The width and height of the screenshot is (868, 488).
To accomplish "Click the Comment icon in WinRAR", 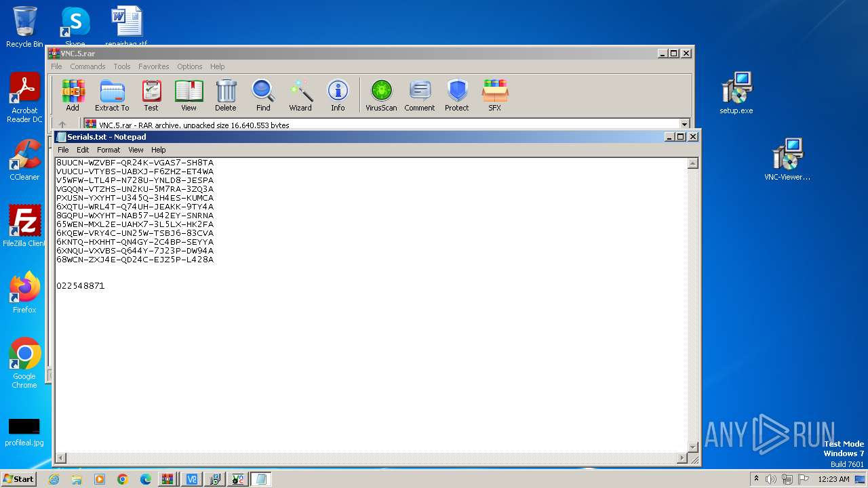I will click(420, 95).
